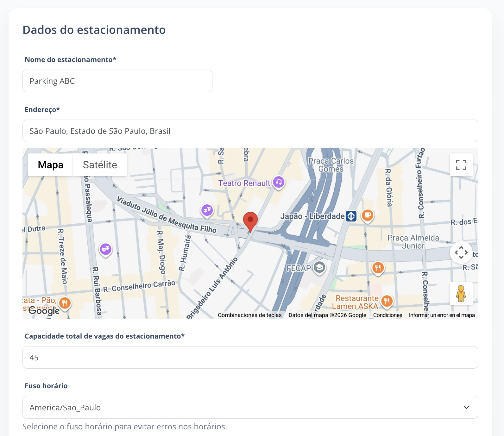Click the Street View pegman icon

coord(461,294)
